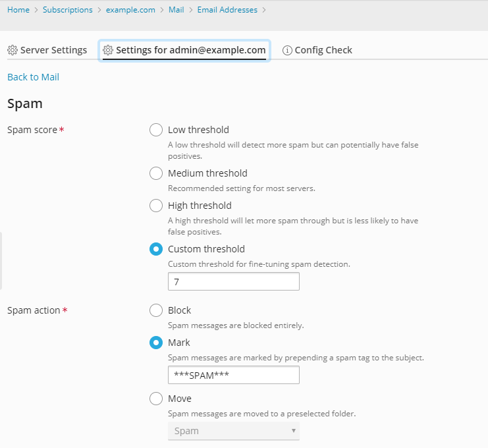Click the Config Check info icon
This screenshot has width=488, height=448.
[x=287, y=50]
